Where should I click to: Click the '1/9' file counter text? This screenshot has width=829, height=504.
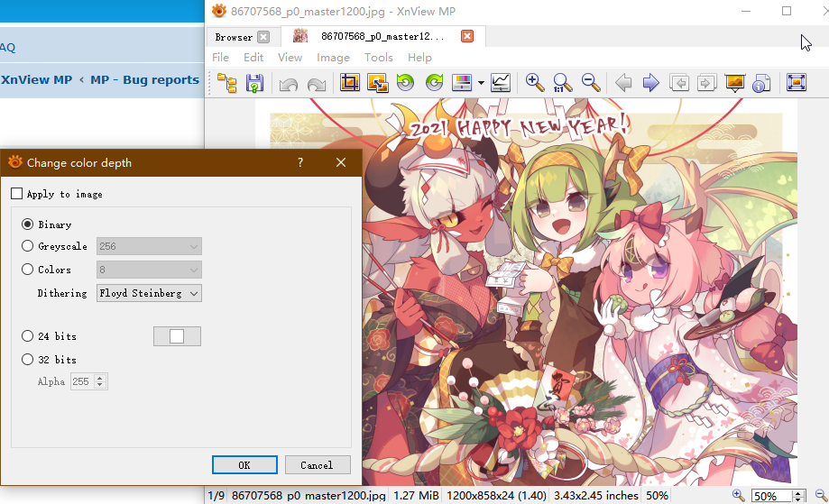(x=216, y=496)
